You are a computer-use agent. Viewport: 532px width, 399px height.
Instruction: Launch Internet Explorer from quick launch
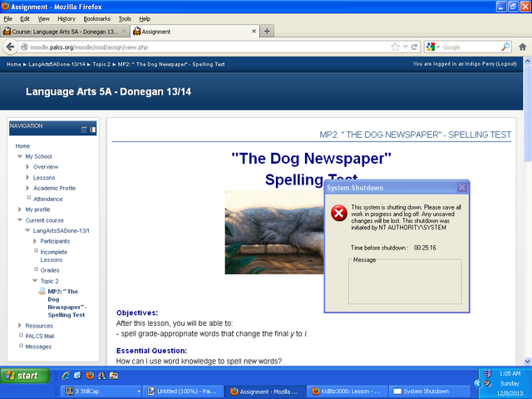(66, 376)
